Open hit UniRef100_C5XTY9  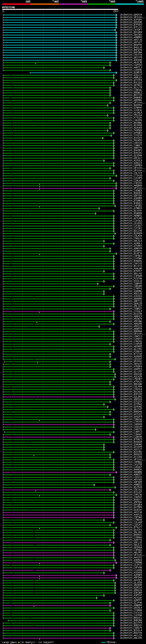click(x=131, y=55)
